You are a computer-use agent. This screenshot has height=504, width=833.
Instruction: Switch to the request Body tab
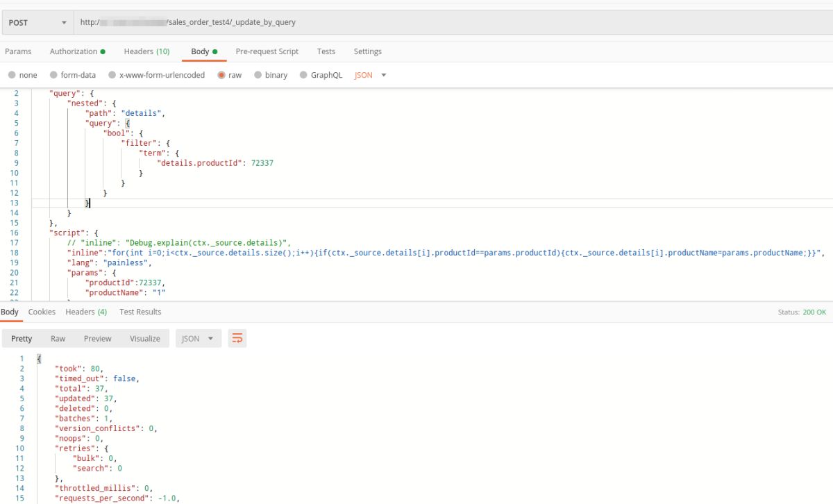click(x=204, y=51)
